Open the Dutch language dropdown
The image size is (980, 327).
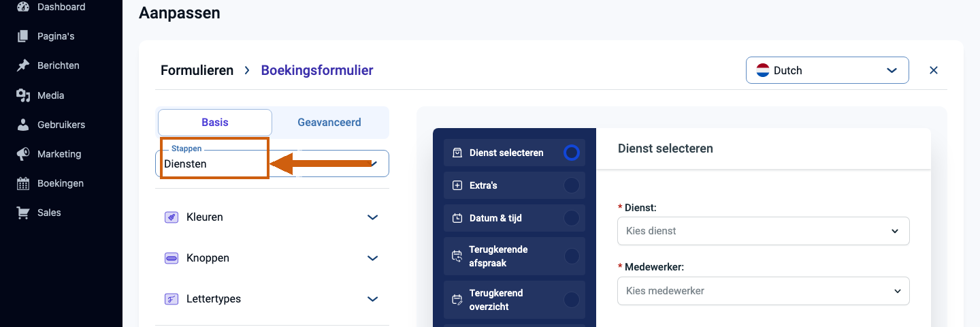[828, 70]
